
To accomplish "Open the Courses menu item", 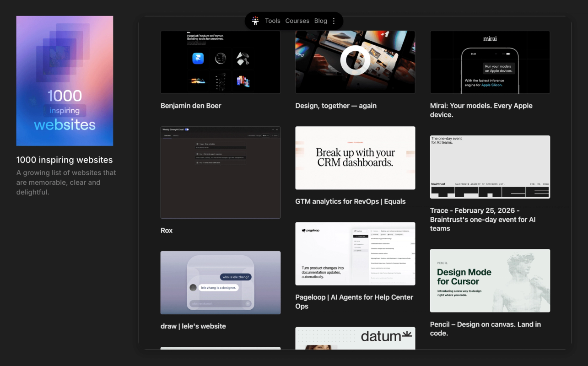I will click(297, 21).
